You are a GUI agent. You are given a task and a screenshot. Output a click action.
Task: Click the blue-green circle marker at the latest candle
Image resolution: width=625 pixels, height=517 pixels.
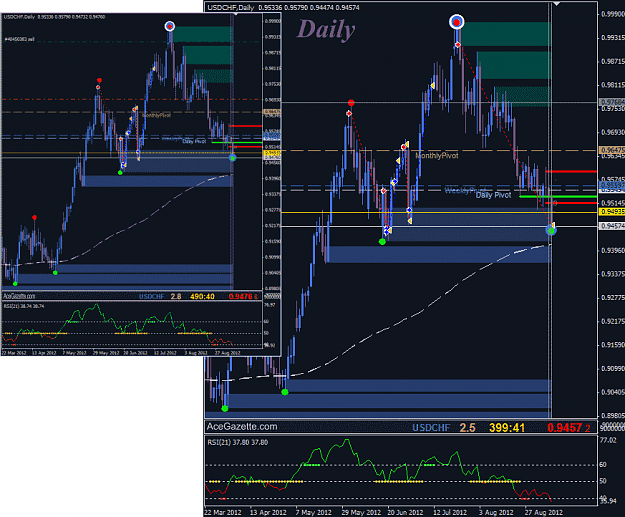(551, 230)
